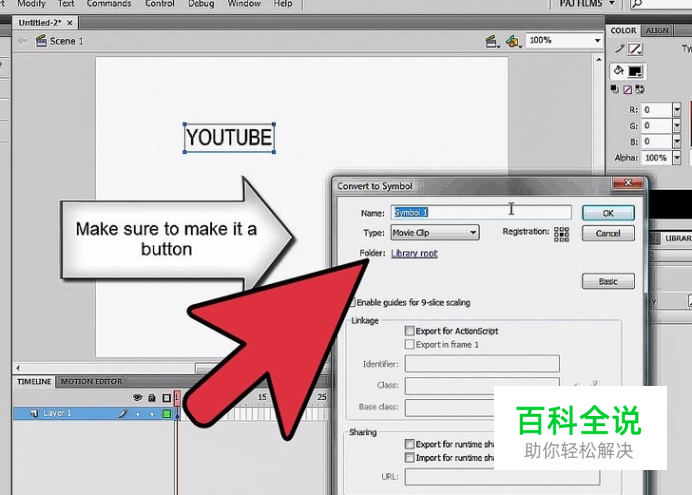This screenshot has width=692, height=495.
Task: Click frame 15 on timeline ruler
Action: [262, 397]
